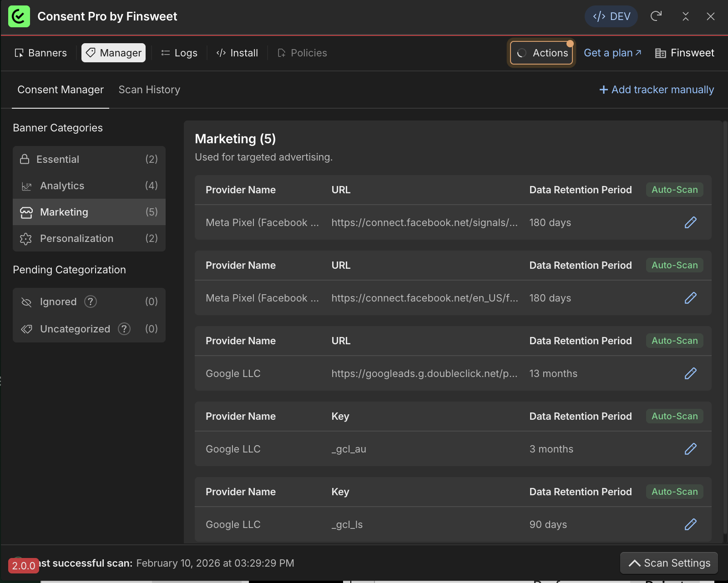Click help icon next to Uncategorized
Viewport: 728px width, 583px height.
tap(124, 329)
